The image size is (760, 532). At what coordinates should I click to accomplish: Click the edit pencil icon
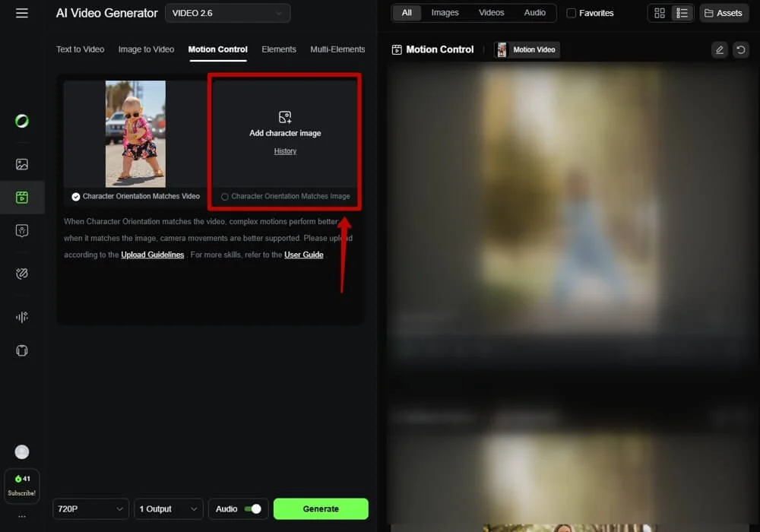coord(719,50)
